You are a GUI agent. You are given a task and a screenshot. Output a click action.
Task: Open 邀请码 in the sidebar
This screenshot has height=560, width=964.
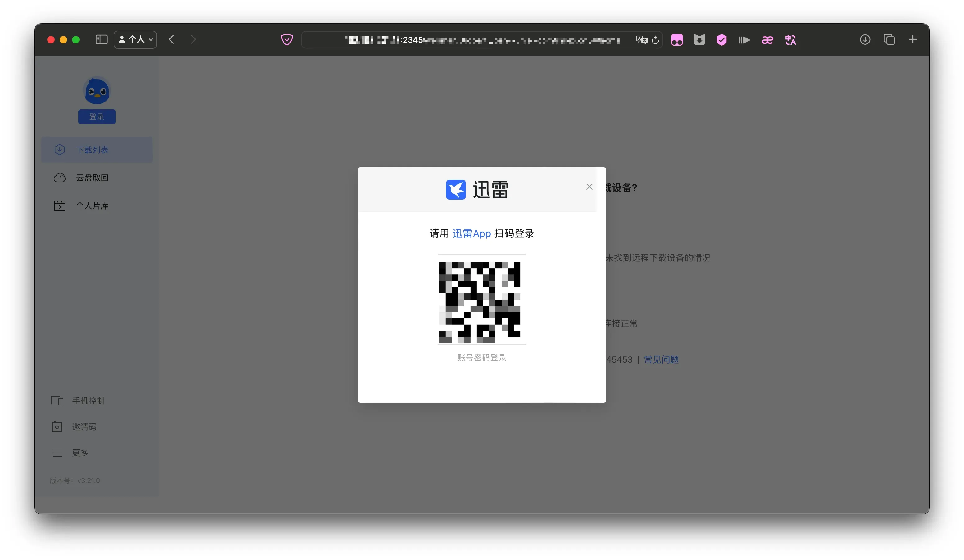point(74,427)
